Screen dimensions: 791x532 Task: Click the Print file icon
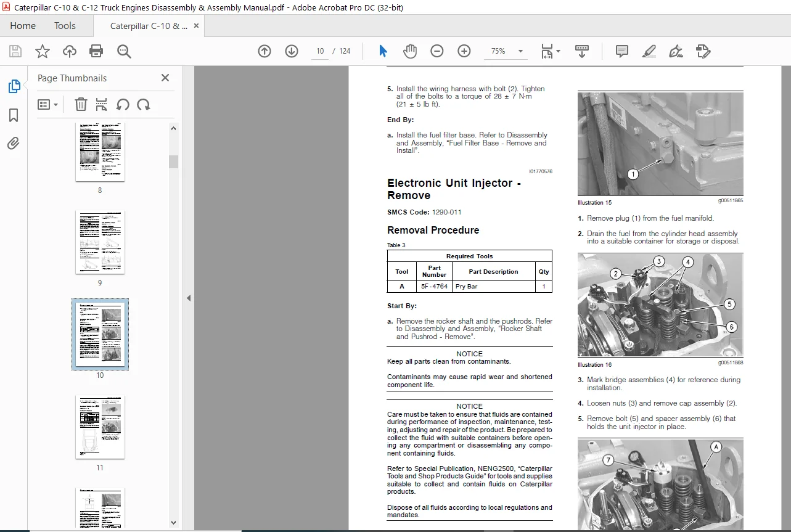point(96,51)
